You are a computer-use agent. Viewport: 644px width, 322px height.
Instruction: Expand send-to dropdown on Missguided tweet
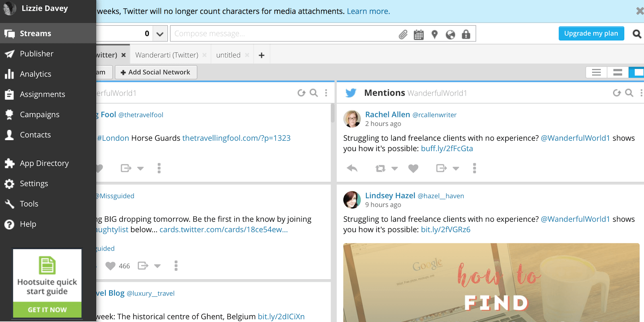pyautogui.click(x=157, y=266)
